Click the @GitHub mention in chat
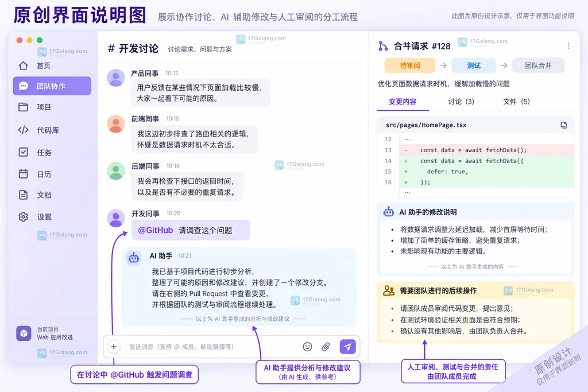Viewport: 588px width, 392px height. point(155,230)
